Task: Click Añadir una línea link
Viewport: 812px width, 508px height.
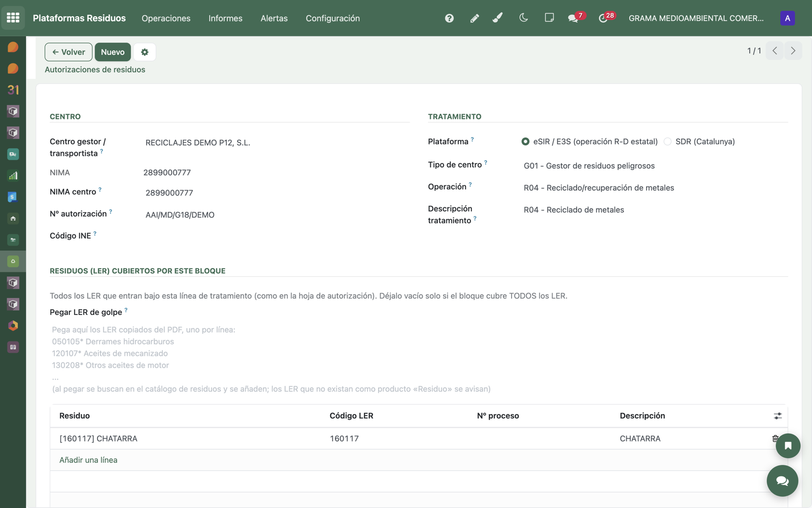Action: coord(88,460)
